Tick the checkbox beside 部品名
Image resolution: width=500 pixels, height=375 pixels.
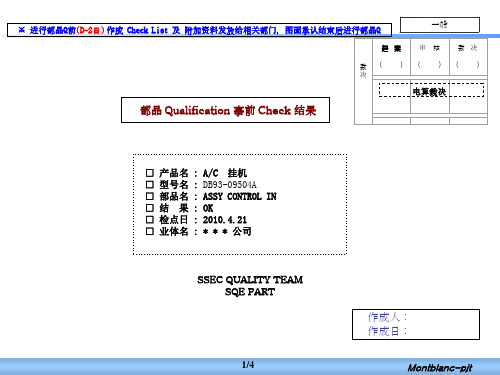150,196
